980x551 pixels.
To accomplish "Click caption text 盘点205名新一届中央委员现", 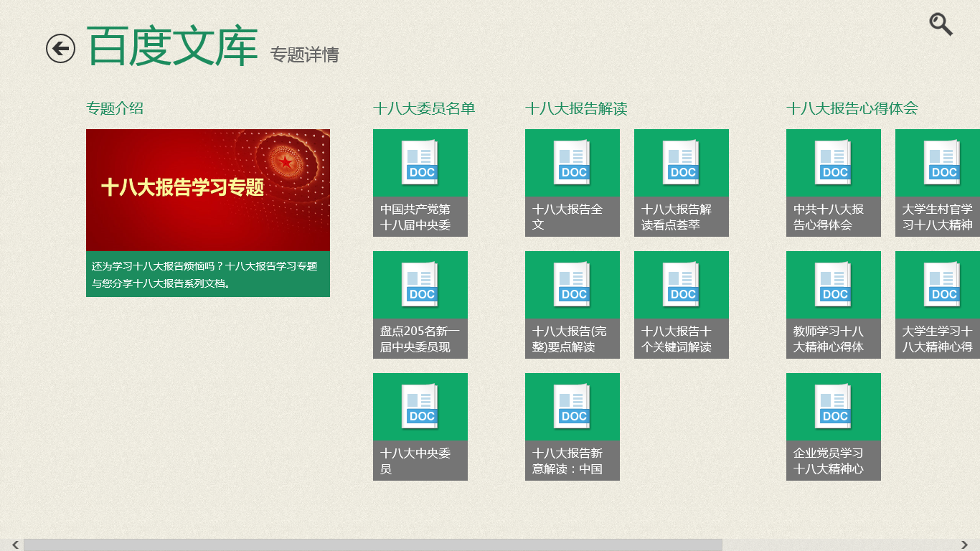I will click(420, 339).
